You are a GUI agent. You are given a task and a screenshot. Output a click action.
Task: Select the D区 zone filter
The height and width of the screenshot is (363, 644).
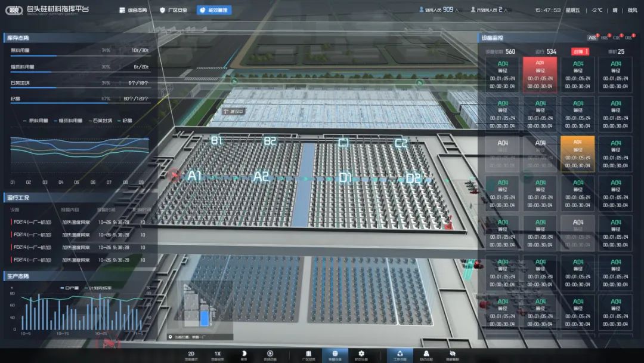(628, 38)
